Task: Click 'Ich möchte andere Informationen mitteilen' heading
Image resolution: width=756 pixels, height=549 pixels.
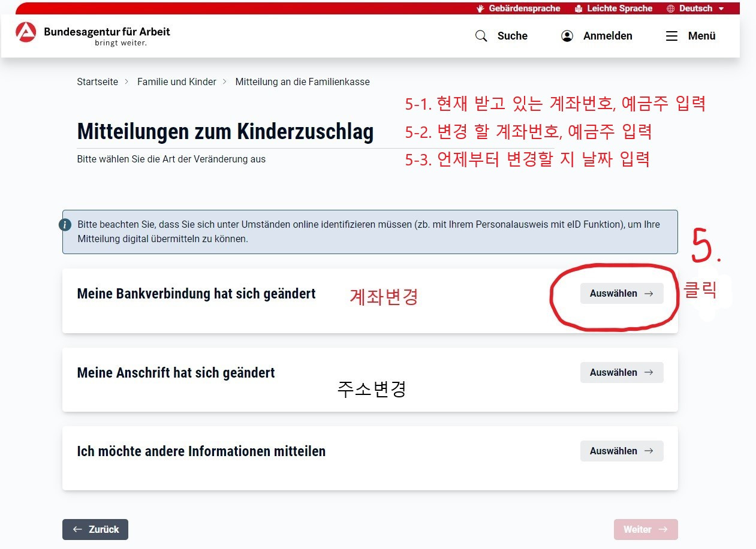Action: (x=201, y=451)
